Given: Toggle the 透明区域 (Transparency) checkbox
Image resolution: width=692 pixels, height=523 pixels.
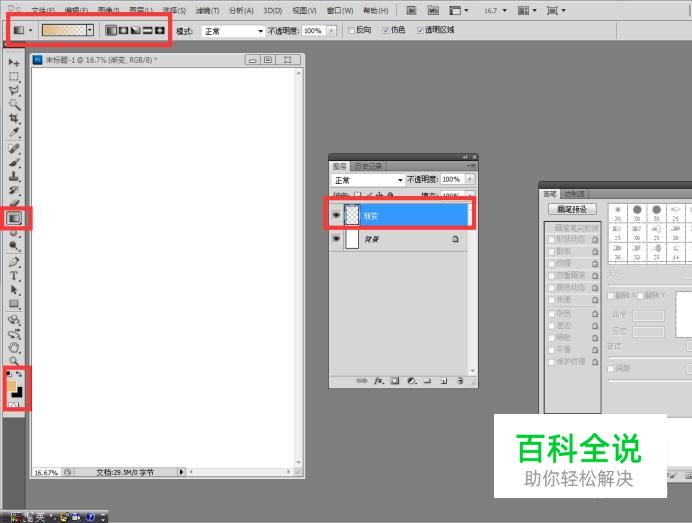Looking at the screenshot, I should tap(420, 30).
